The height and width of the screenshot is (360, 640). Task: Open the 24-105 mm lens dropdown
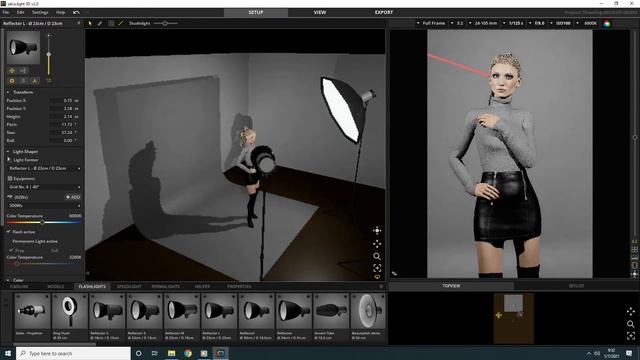(483, 23)
